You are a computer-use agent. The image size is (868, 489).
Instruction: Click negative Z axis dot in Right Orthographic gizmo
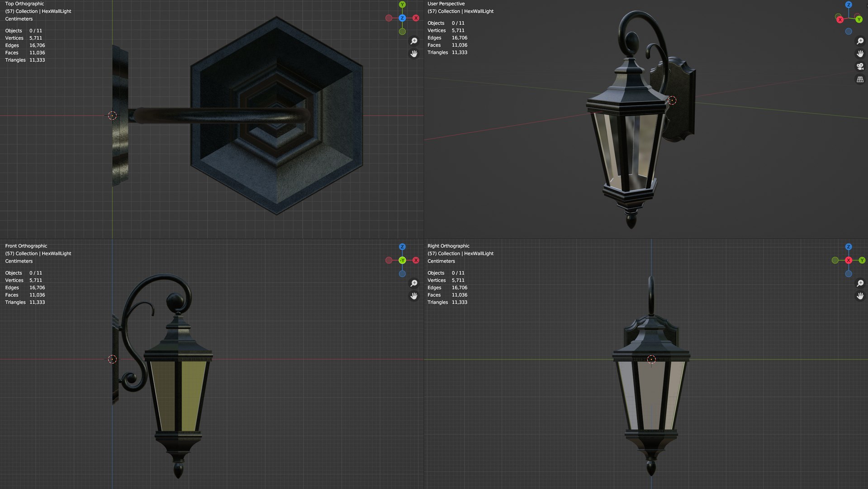[x=849, y=274]
